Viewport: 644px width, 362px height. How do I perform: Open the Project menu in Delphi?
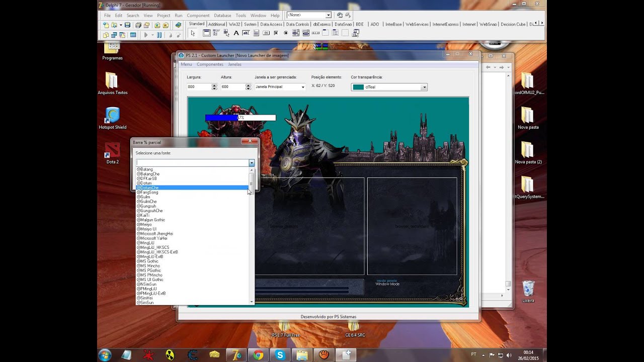[x=164, y=16]
